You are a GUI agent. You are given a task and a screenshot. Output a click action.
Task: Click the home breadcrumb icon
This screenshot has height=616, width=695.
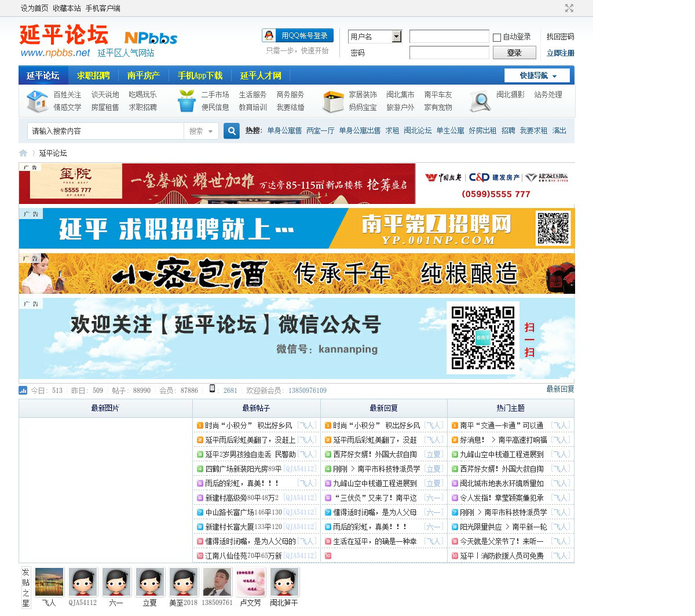tap(23, 153)
